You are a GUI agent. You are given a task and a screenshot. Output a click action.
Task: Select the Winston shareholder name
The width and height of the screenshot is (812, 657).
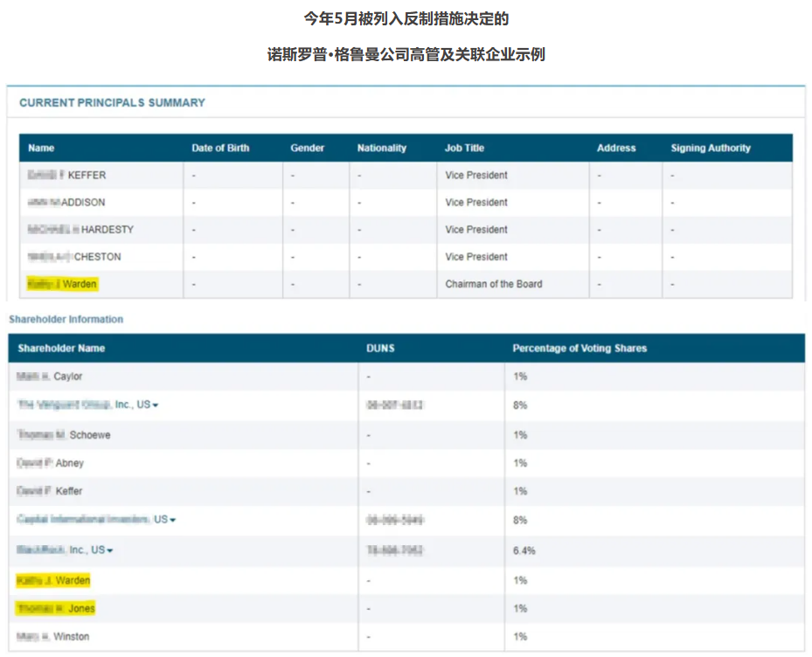tap(52, 636)
